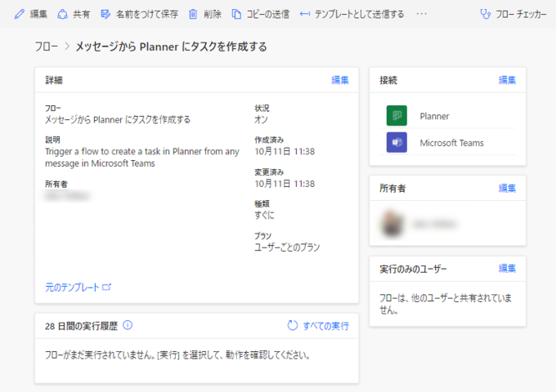This screenshot has width=556, height=392.
Task: Click the type value すぐに
Action: tap(264, 215)
